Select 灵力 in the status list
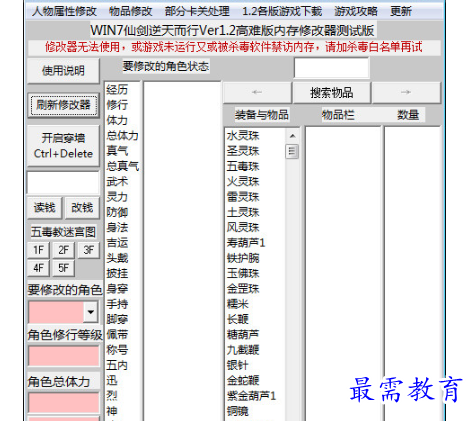 tap(117, 197)
